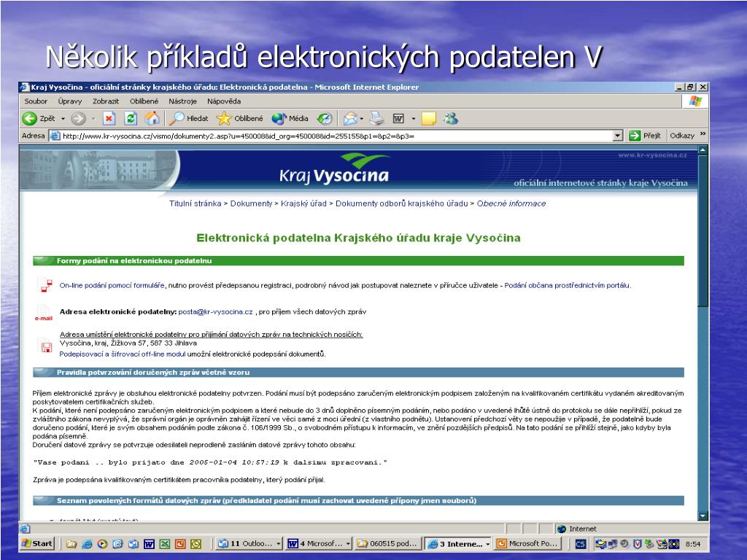Open the address bar dropdown arrow
This screenshot has width=747, height=560.
tap(618, 136)
